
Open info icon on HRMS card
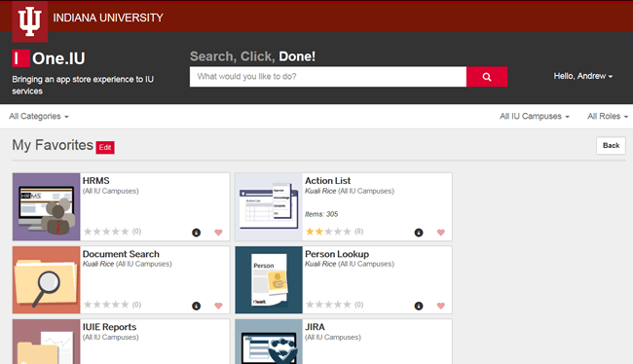(x=196, y=233)
